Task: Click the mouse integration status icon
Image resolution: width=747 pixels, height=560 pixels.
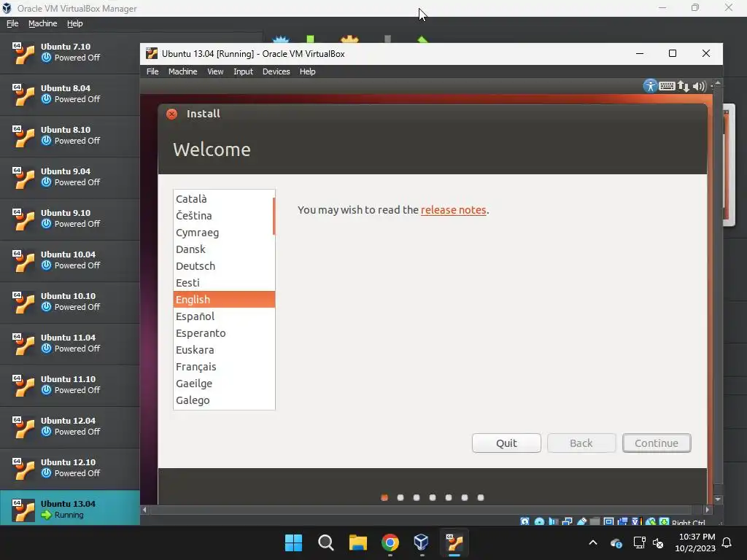Action: [650, 521]
